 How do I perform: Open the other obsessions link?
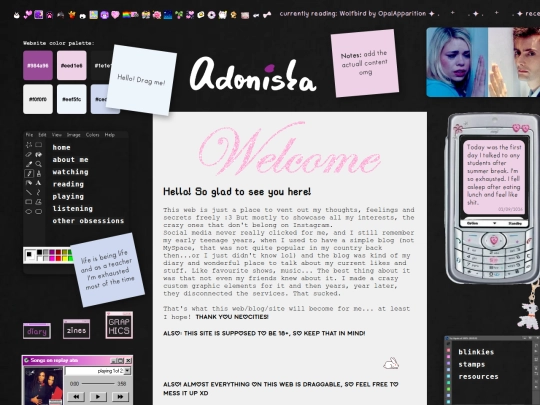pos(88,221)
